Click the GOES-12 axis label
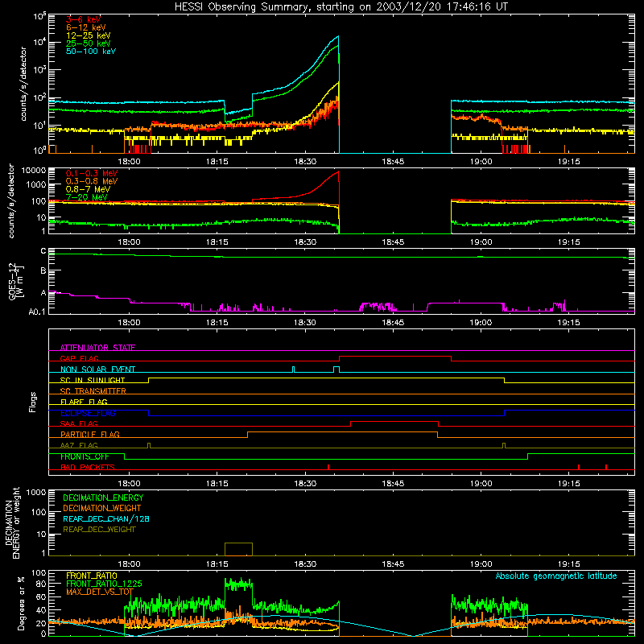Screen dimensions: 644x644 click(x=15, y=282)
